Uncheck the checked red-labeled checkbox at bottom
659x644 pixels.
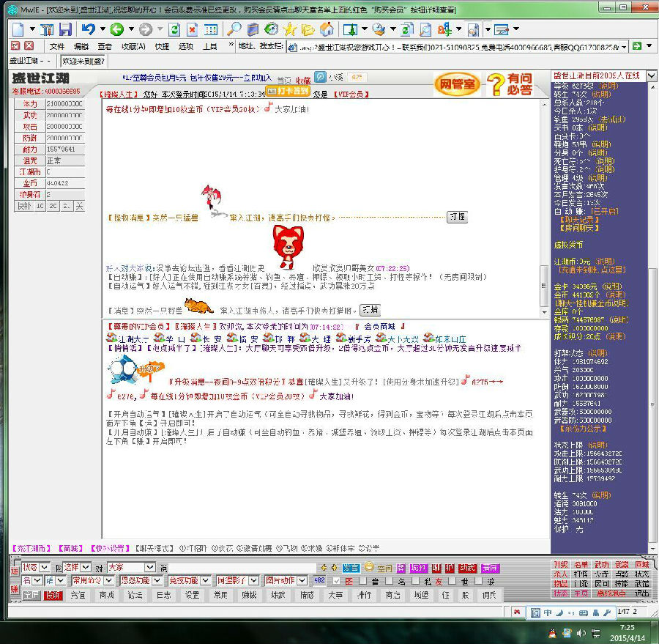click(337, 581)
